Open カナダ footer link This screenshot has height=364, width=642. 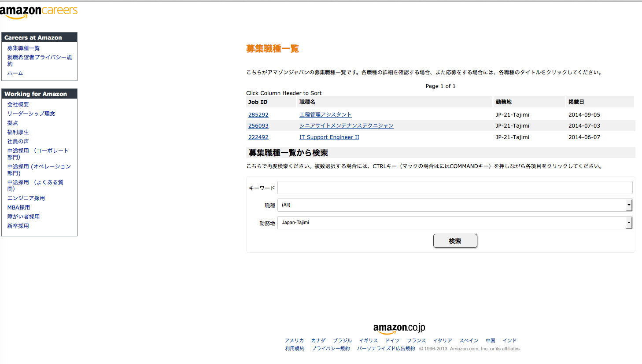click(318, 340)
